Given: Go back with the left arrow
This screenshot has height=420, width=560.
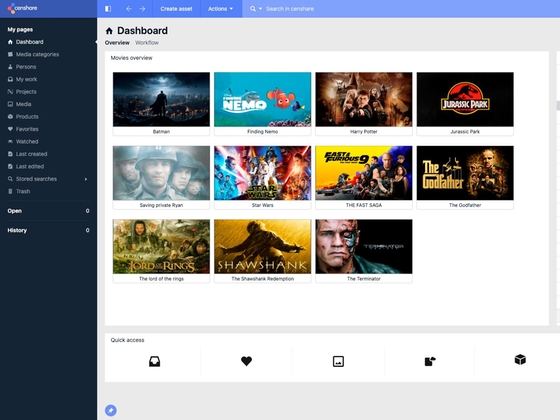Looking at the screenshot, I should [129, 9].
